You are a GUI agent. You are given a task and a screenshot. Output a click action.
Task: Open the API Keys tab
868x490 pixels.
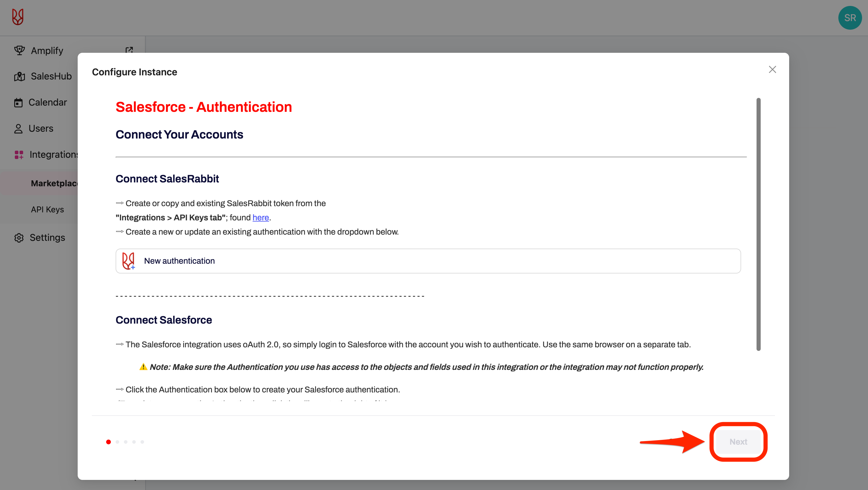point(47,209)
